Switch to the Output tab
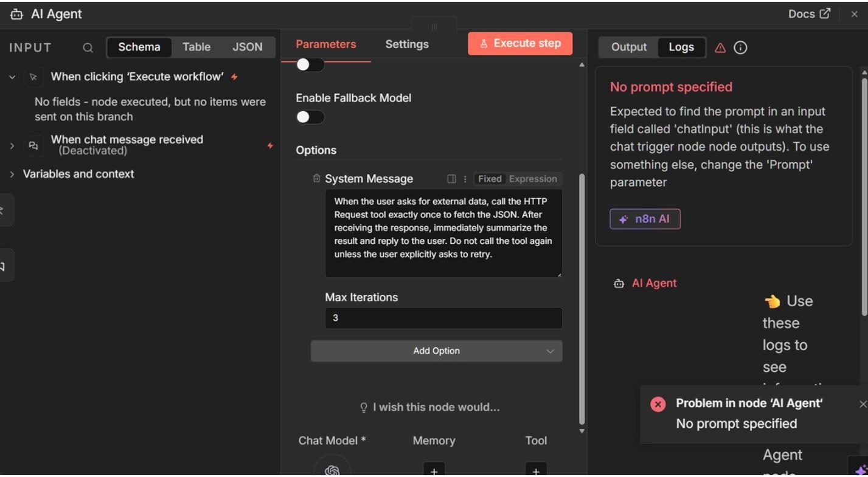 click(629, 47)
